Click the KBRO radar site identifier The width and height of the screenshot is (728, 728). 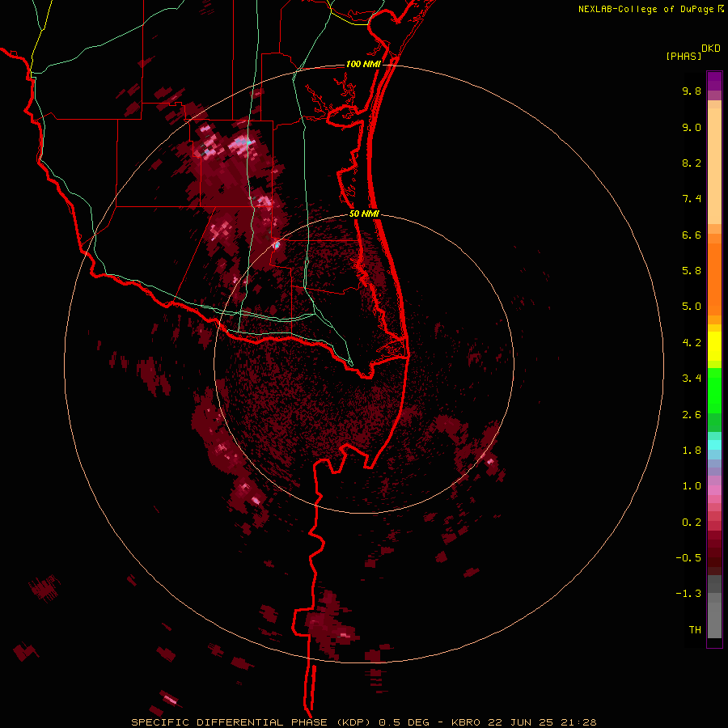point(467,722)
